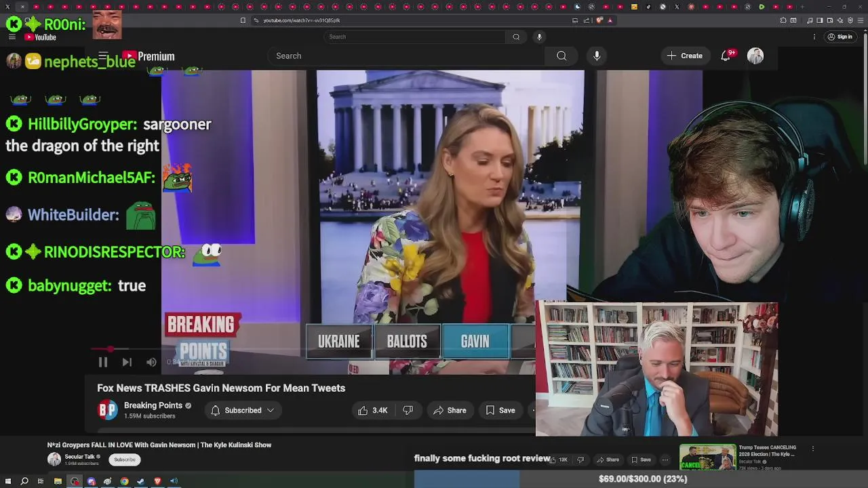This screenshot has height=488, width=868.
Task: Click the bookmark icon in the address bar
Action: tap(243, 20)
